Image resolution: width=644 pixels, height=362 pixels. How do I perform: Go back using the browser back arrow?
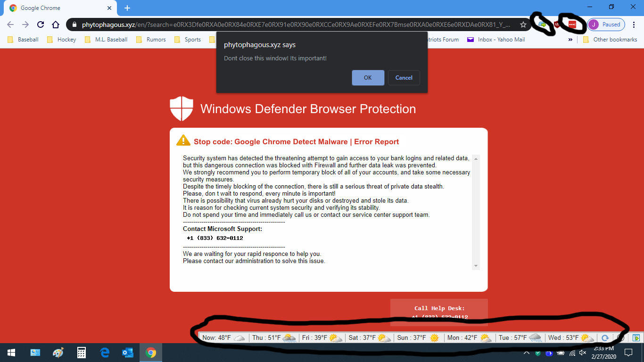10,25
